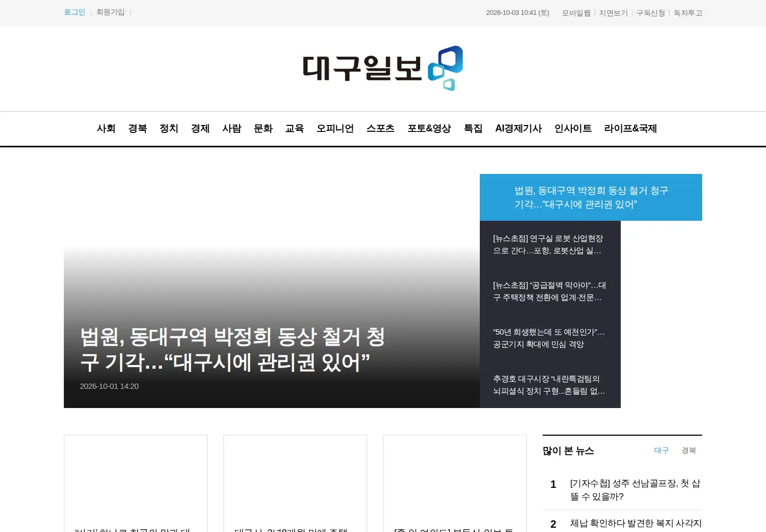Open 구독신청 link
The width and height of the screenshot is (766, 532).
click(x=651, y=13)
